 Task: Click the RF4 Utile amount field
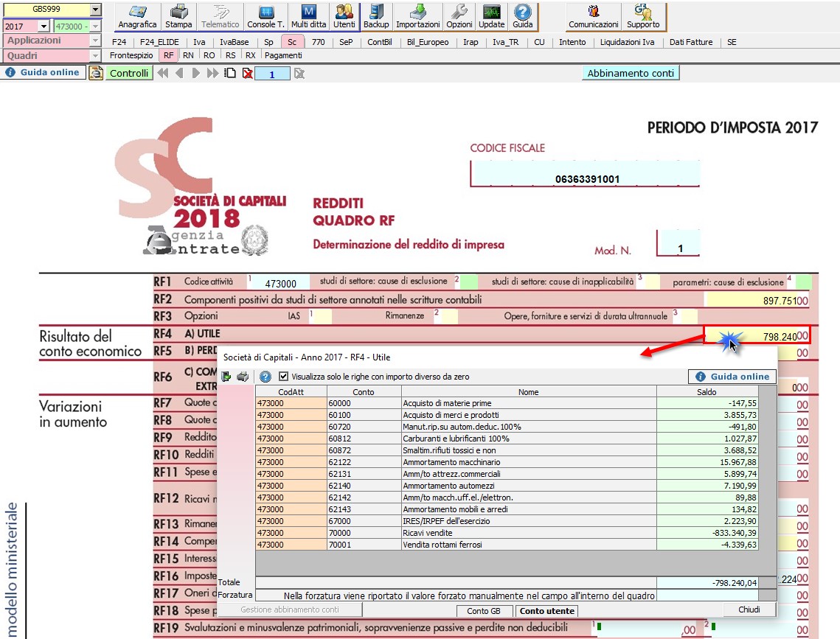click(757, 335)
